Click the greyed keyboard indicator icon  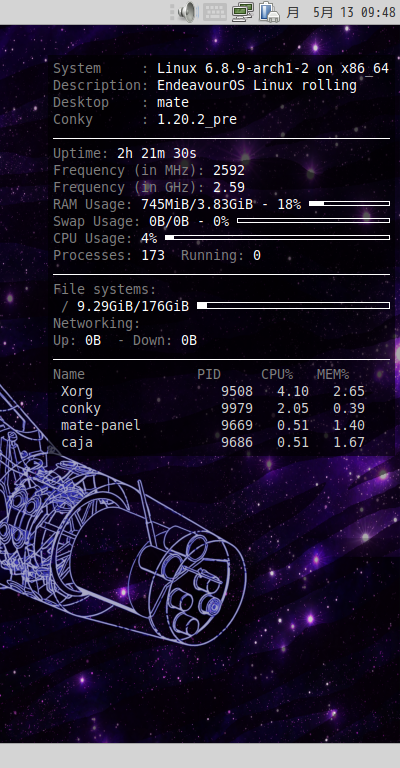(x=214, y=12)
